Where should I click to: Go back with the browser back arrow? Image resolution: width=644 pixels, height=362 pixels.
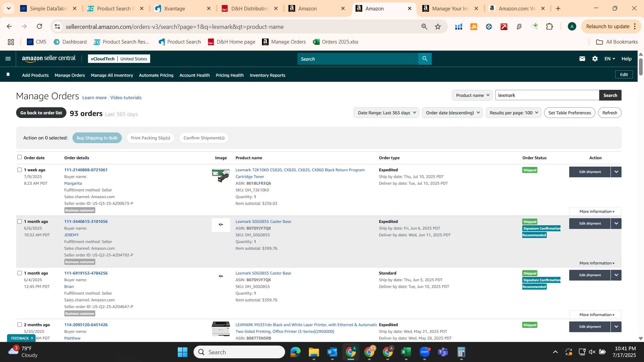9,26
